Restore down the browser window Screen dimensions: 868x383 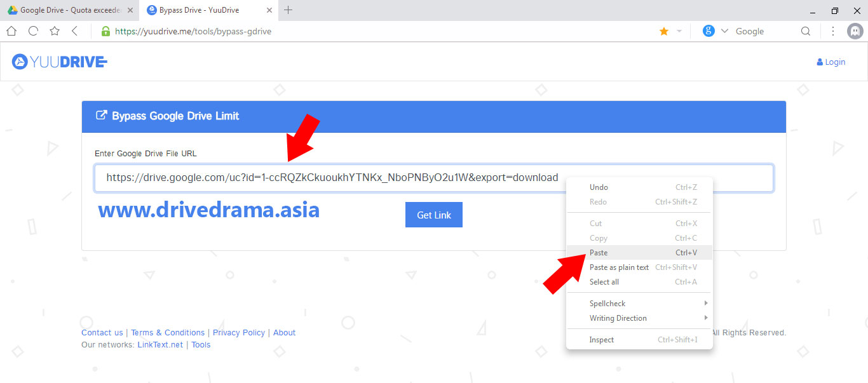834,11
